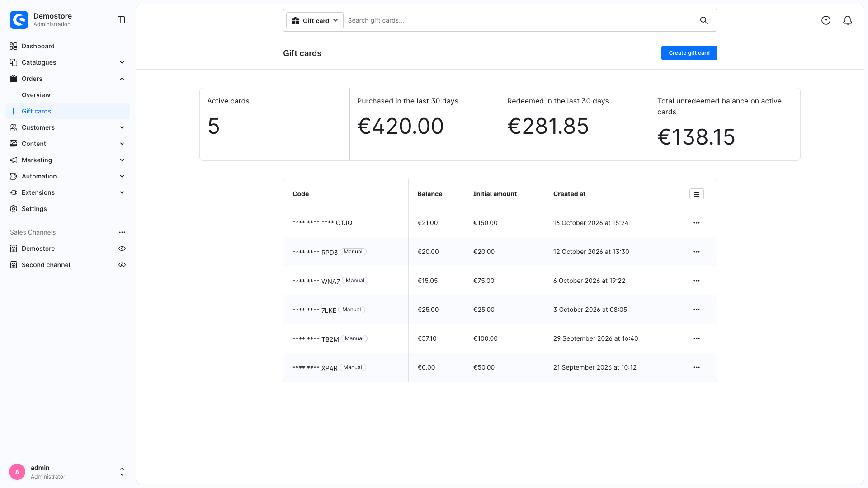The image size is (868, 488).
Task: Click the search magnifier icon
Action: 704,20
